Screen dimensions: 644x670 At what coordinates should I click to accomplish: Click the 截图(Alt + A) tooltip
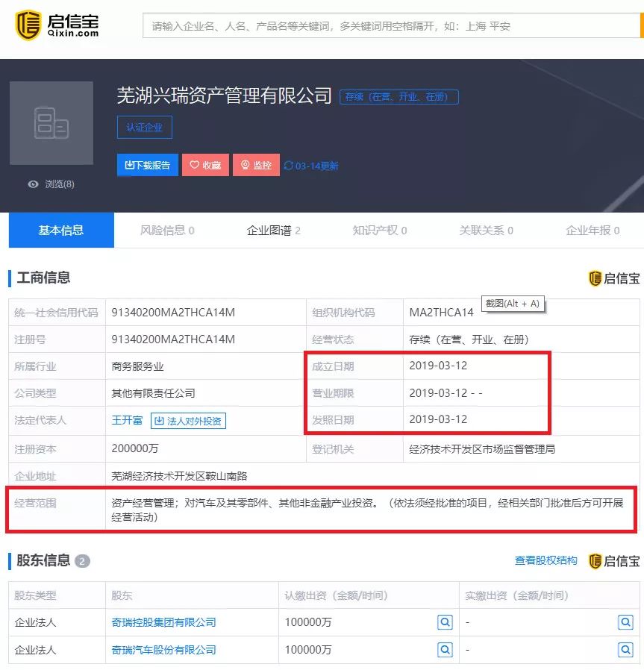513,304
